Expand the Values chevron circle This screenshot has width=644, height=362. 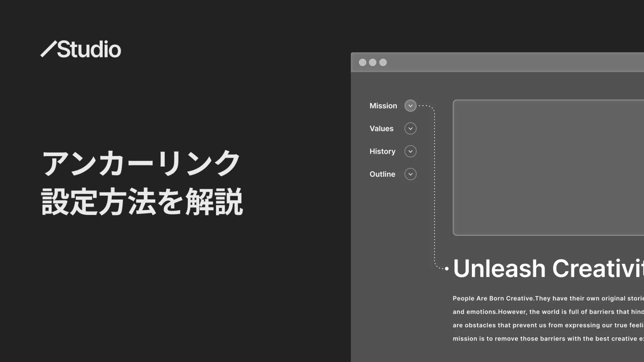coord(410,128)
